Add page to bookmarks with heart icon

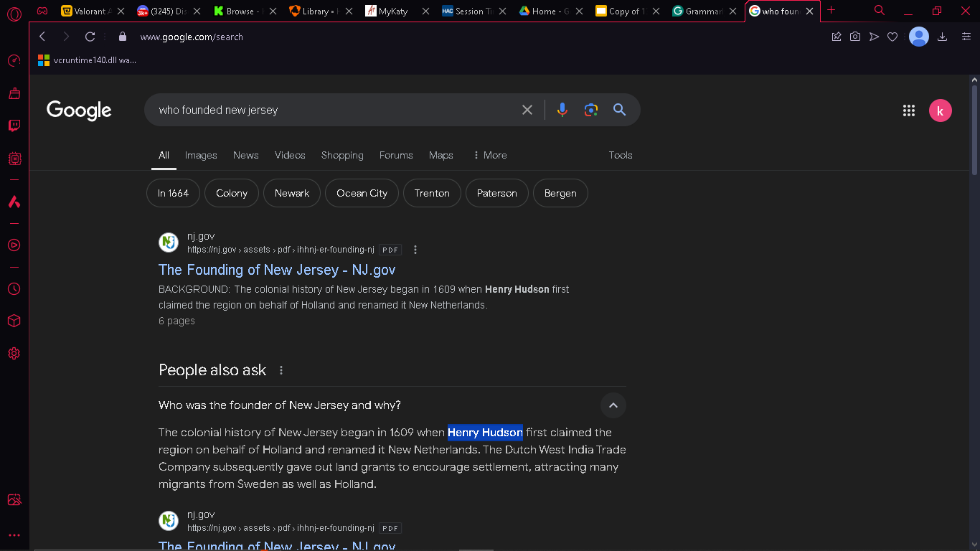(892, 37)
